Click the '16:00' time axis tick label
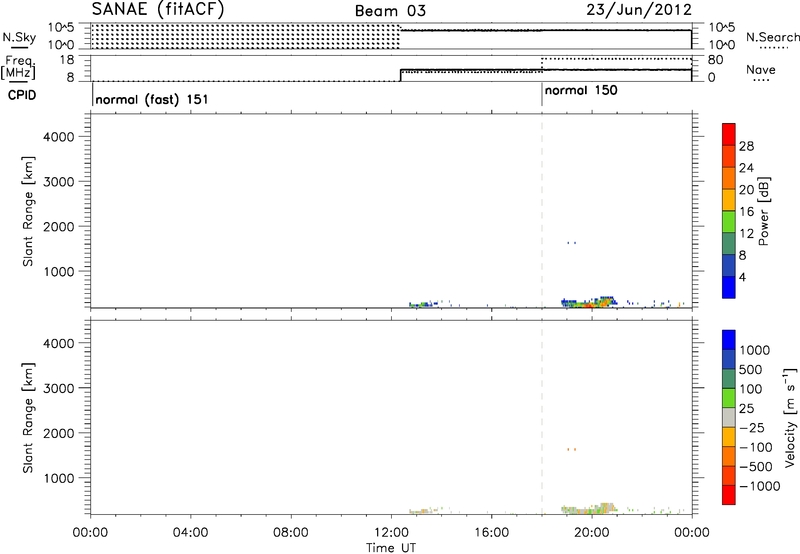The width and height of the screenshot is (800, 554). coord(491,533)
